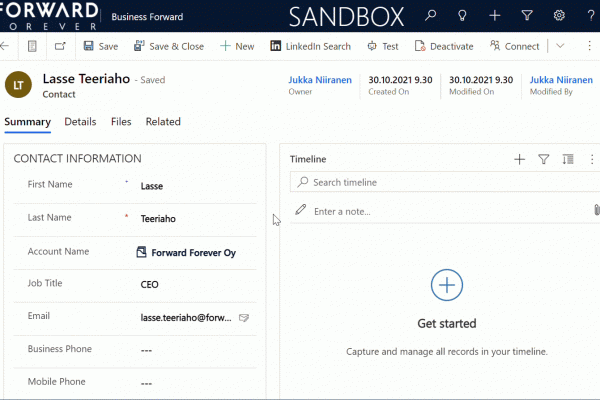Open record in new window icon

60,46
